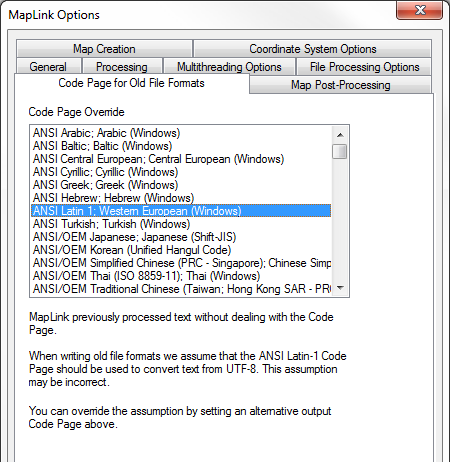The image size is (450, 462).
Task: Click the code page list scrollbar thumb
Action: click(340, 152)
